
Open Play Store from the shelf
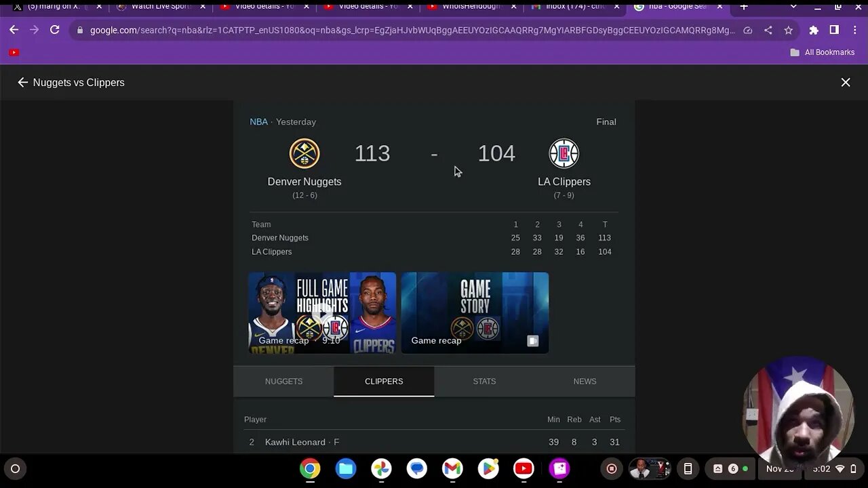click(x=488, y=468)
